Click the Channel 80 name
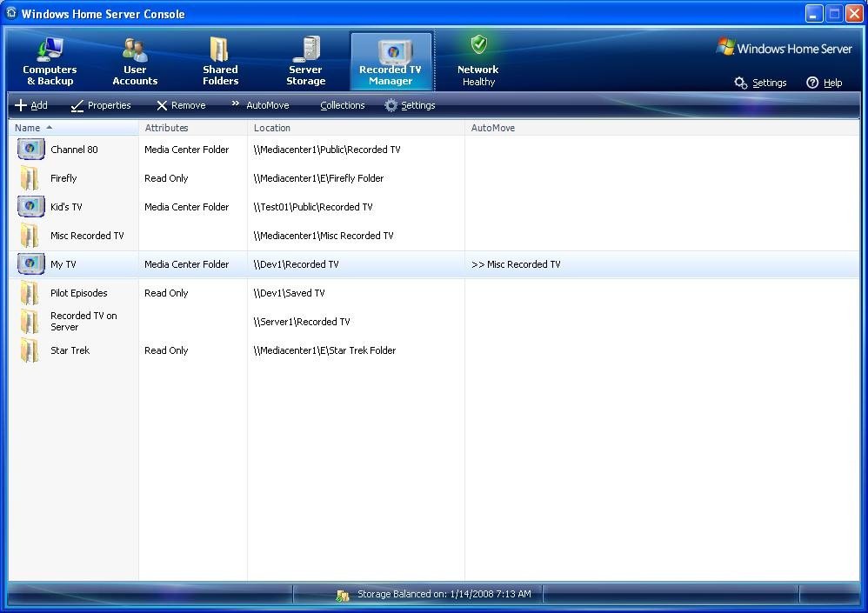This screenshot has width=868, height=613. click(x=74, y=150)
